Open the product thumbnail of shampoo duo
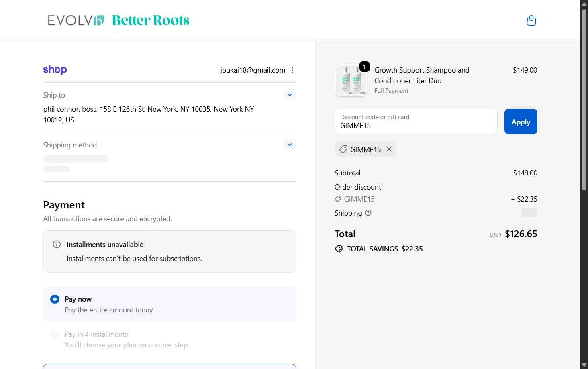The width and height of the screenshot is (588, 369). tap(351, 80)
